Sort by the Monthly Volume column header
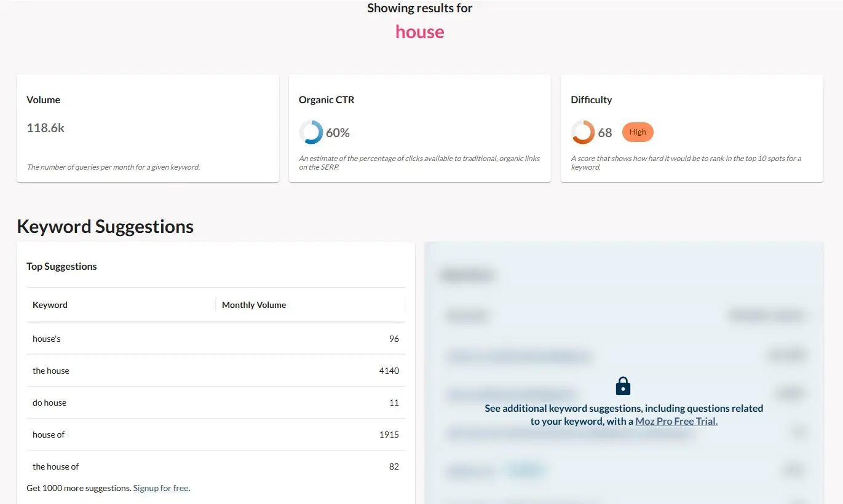The image size is (843, 504). [253, 304]
